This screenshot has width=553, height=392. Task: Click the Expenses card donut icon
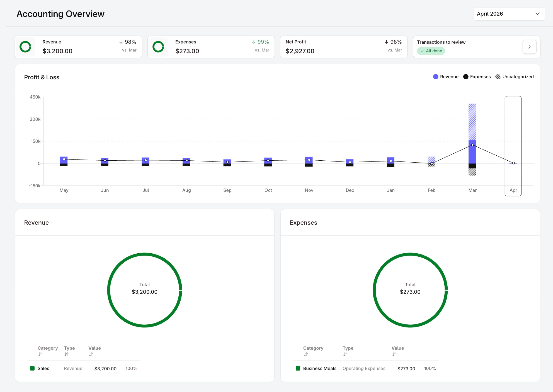(x=158, y=47)
